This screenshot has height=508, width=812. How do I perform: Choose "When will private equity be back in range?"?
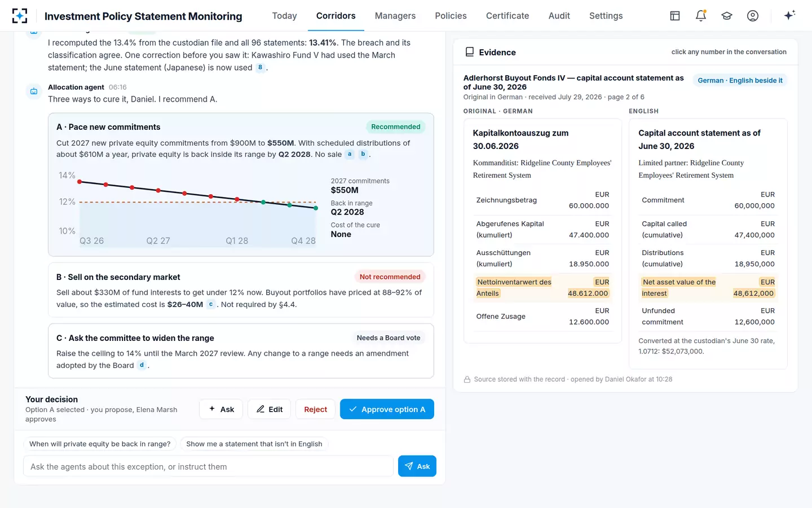[100, 444]
